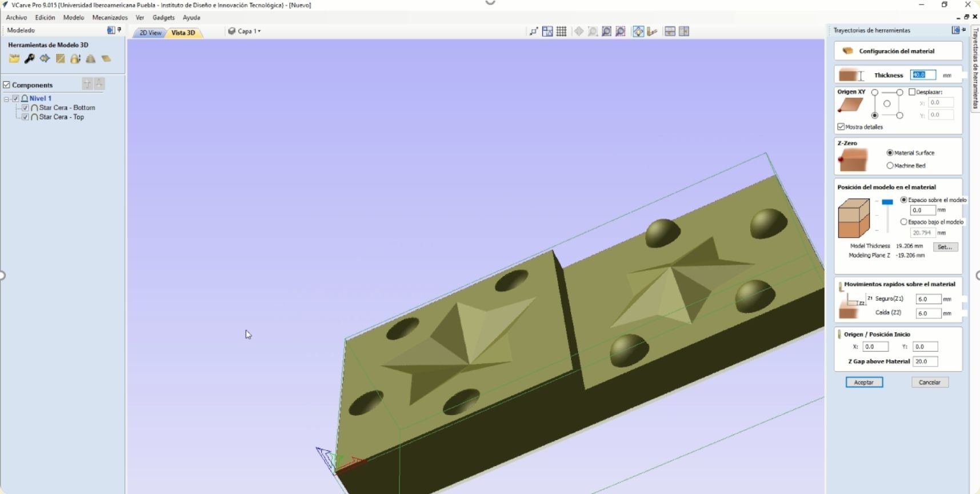Toggle the Star Cera - Bottom checkbox
The height and width of the screenshot is (494, 980).
[25, 107]
